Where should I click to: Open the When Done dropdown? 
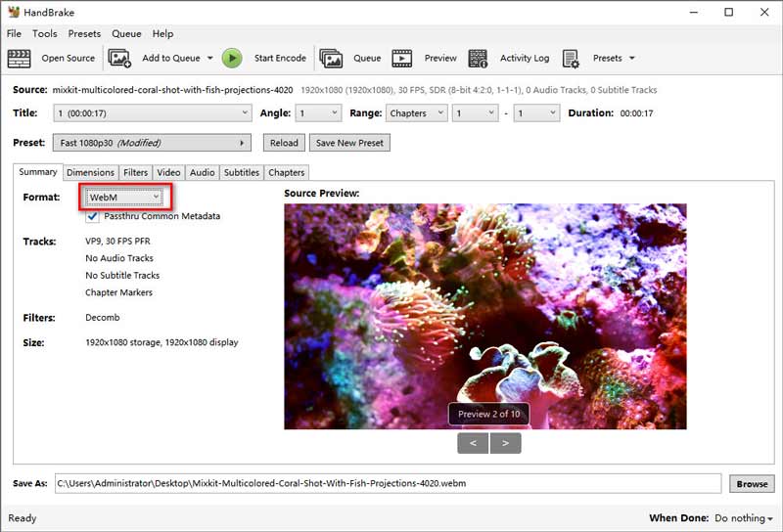click(744, 518)
